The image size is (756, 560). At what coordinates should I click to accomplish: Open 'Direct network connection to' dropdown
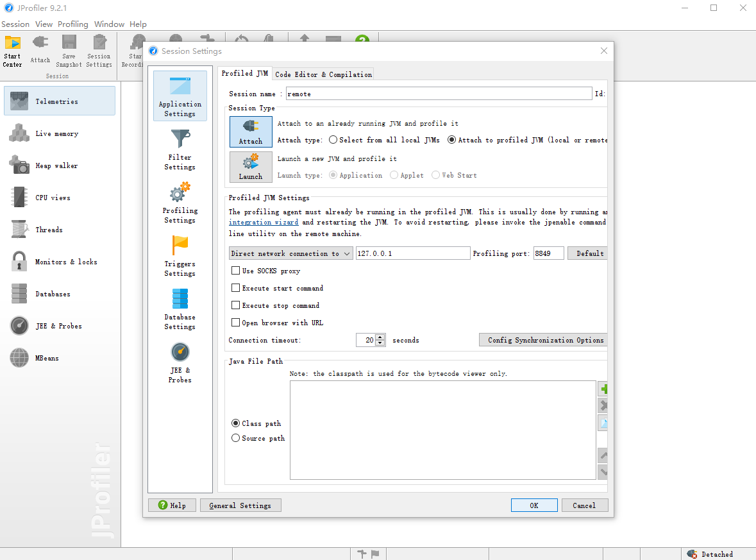[x=290, y=253]
